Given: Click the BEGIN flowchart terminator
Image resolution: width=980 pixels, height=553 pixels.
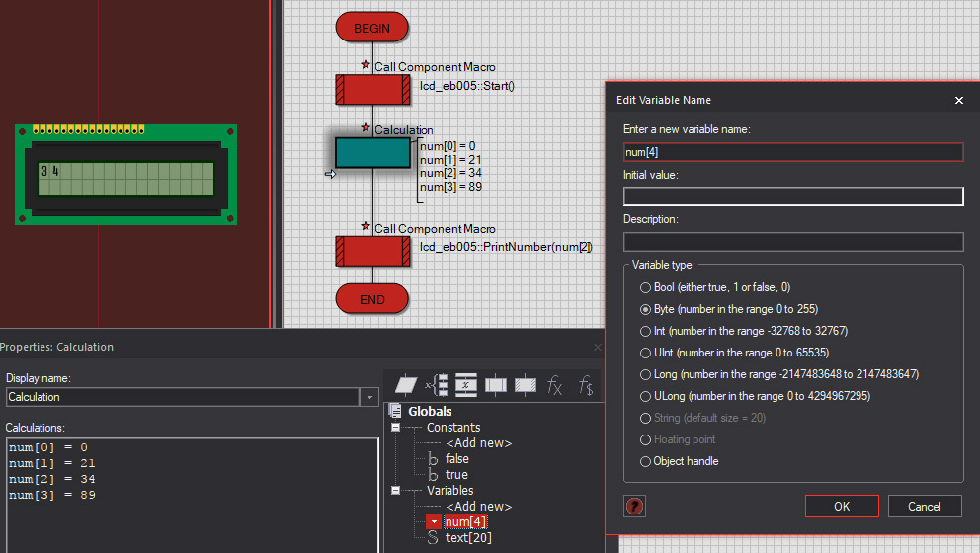Looking at the screenshot, I should (371, 28).
